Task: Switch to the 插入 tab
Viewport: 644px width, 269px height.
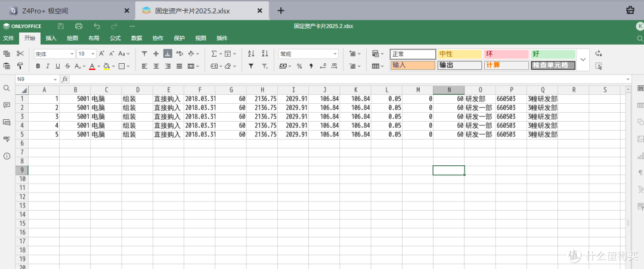Action: click(51, 38)
